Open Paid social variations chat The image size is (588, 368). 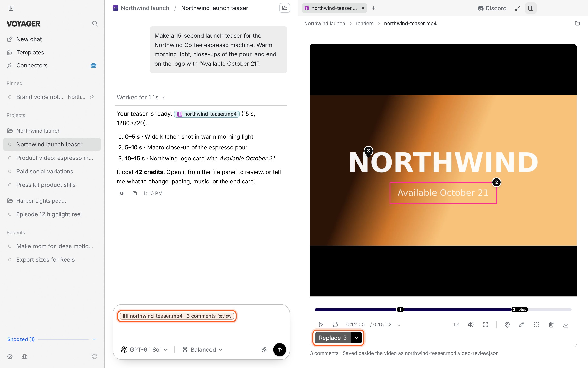(52, 171)
